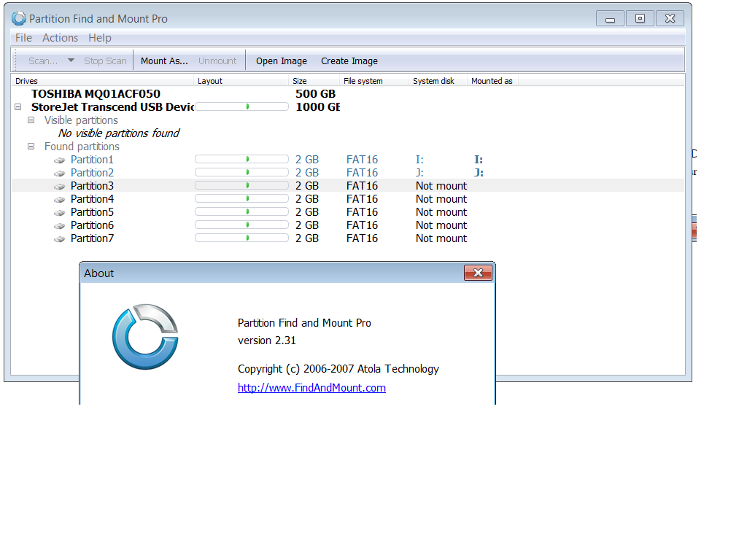Select the Visible partitions tree node
The image size is (747, 560).
[x=81, y=120]
